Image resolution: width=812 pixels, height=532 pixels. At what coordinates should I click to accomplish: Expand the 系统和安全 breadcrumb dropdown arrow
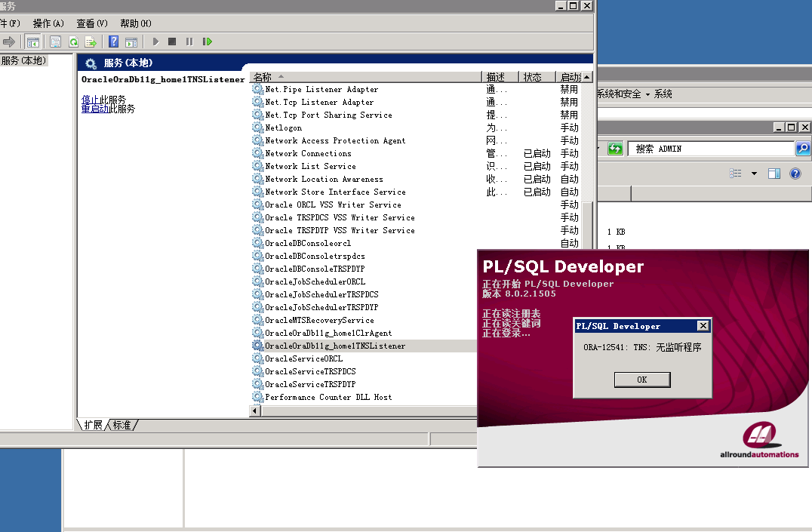pyautogui.click(x=647, y=94)
